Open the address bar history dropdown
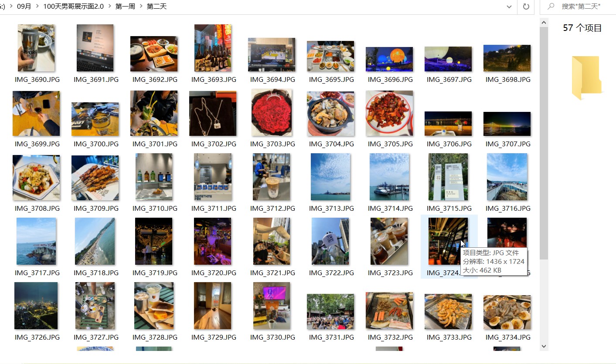616x364 pixels. point(509,7)
